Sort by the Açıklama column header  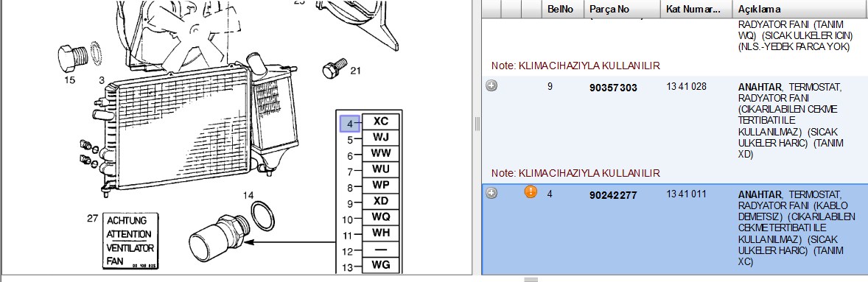coord(800,10)
